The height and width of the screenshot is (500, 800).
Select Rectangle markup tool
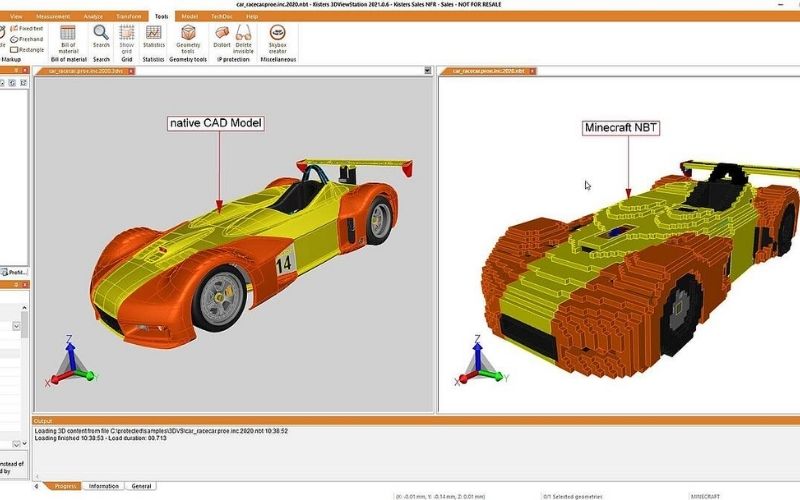(x=28, y=50)
